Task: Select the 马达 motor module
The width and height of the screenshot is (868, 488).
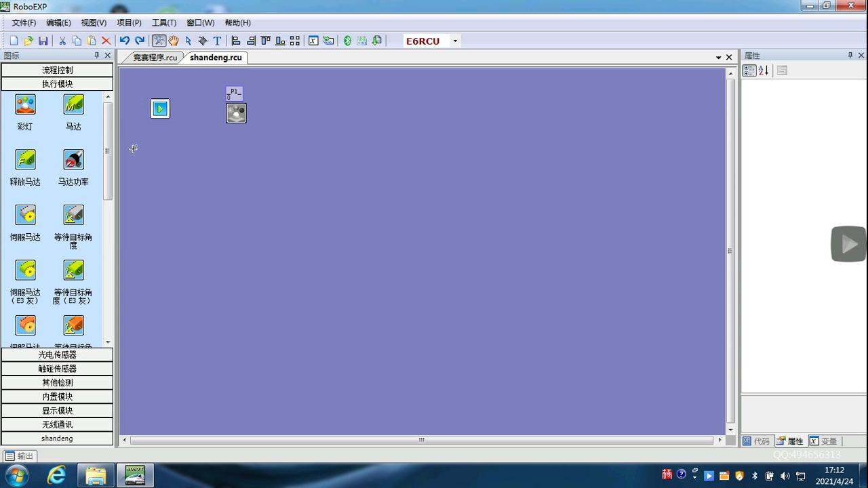Action: (73, 104)
